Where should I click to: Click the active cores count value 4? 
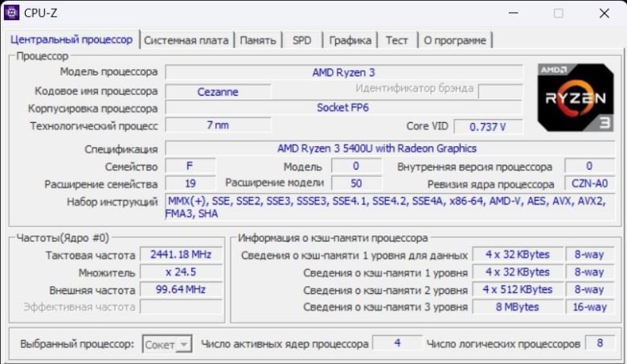pyautogui.click(x=396, y=343)
